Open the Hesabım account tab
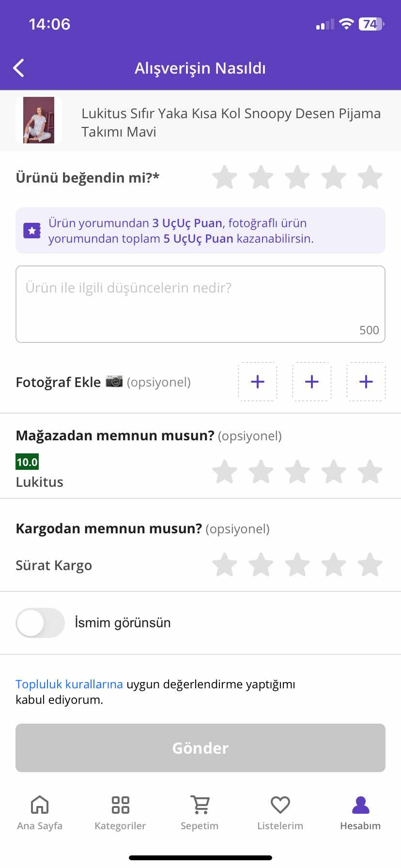The width and height of the screenshot is (401, 868). click(x=360, y=812)
